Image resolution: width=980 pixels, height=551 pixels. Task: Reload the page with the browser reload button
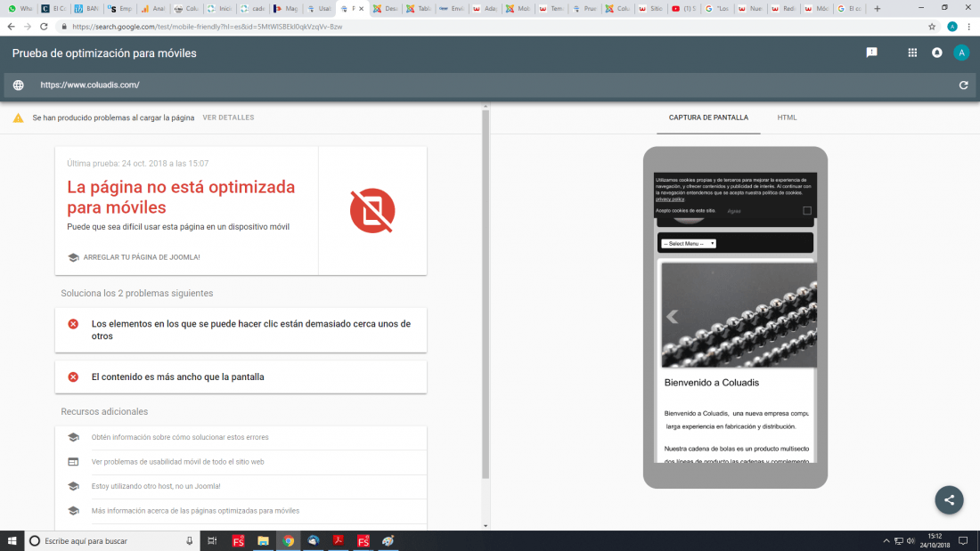coord(44,27)
